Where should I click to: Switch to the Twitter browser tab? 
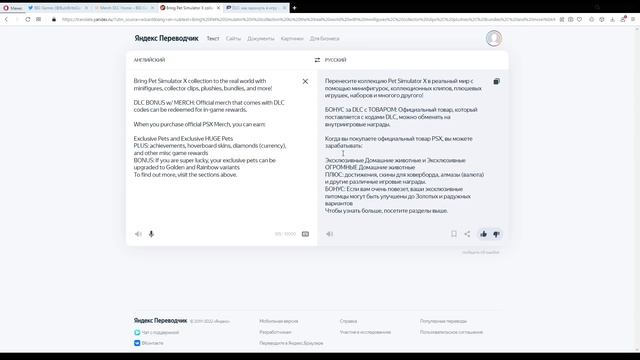(57, 8)
